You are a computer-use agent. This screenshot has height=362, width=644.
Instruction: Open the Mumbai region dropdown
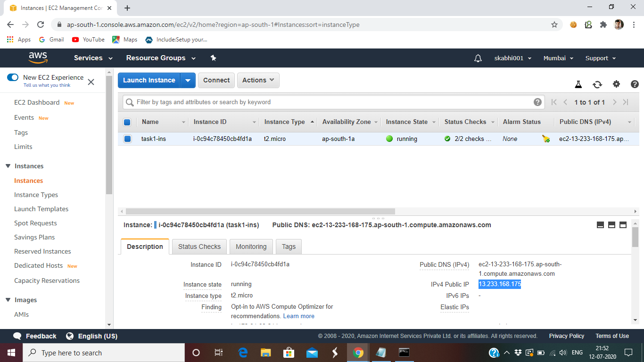click(559, 58)
